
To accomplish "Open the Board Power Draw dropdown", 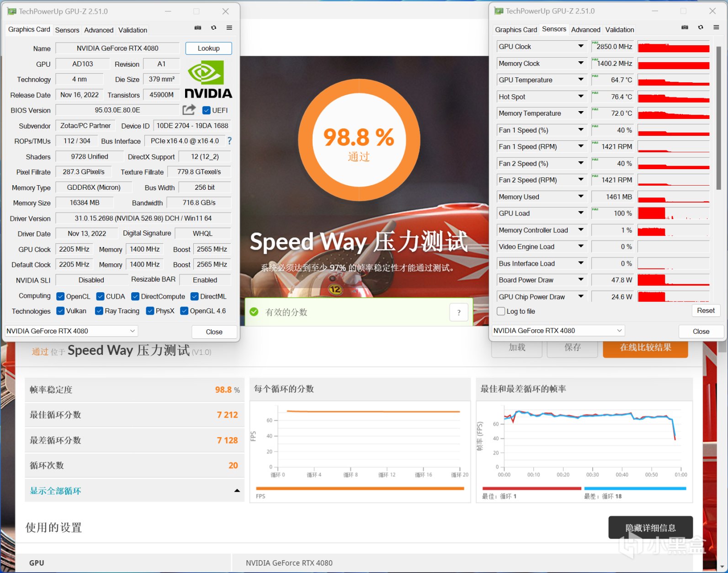I will pos(581,280).
